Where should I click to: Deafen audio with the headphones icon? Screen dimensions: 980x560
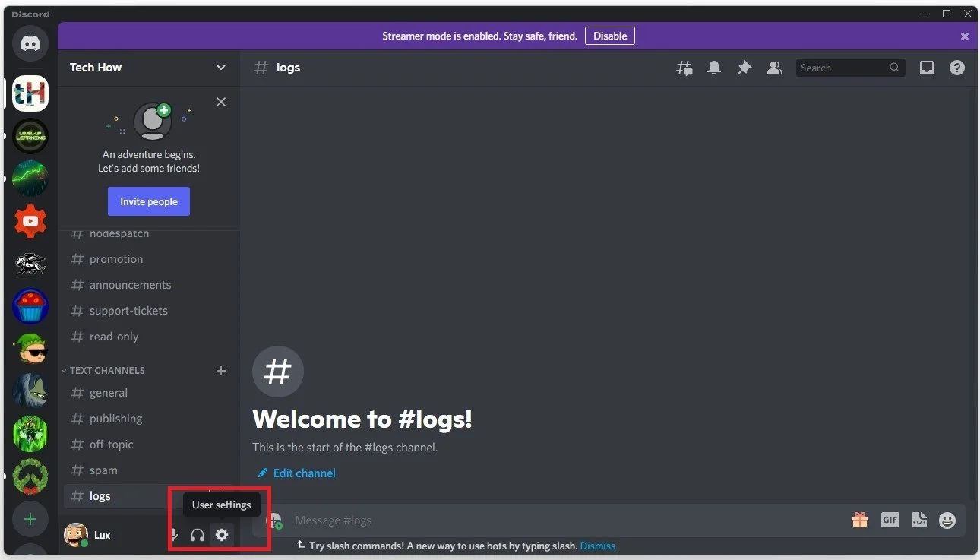pyautogui.click(x=198, y=535)
